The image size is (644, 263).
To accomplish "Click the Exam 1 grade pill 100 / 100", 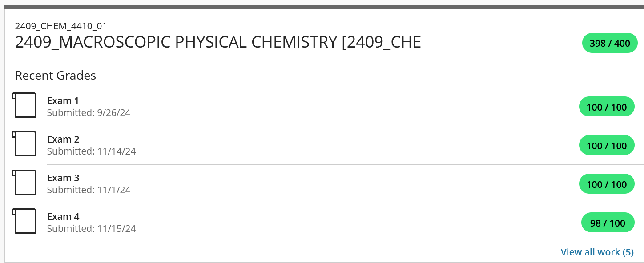I will tap(607, 107).
